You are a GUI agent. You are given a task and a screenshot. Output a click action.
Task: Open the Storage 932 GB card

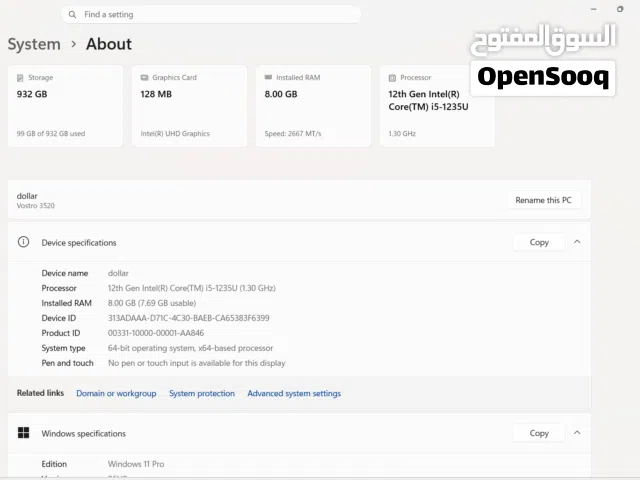(65, 106)
